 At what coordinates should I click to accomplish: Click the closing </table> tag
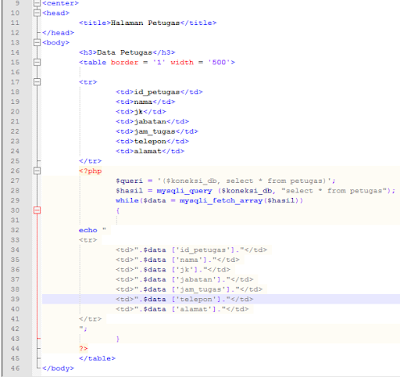pyautogui.click(x=97, y=359)
